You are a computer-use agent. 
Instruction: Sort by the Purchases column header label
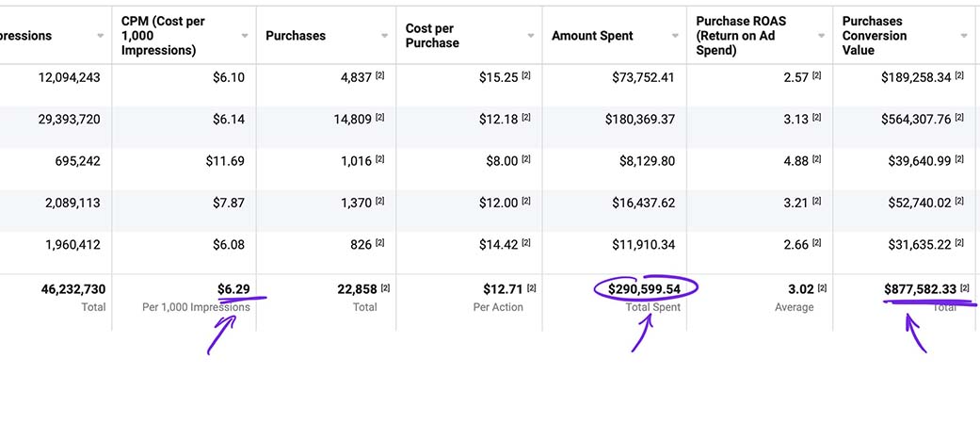296,36
